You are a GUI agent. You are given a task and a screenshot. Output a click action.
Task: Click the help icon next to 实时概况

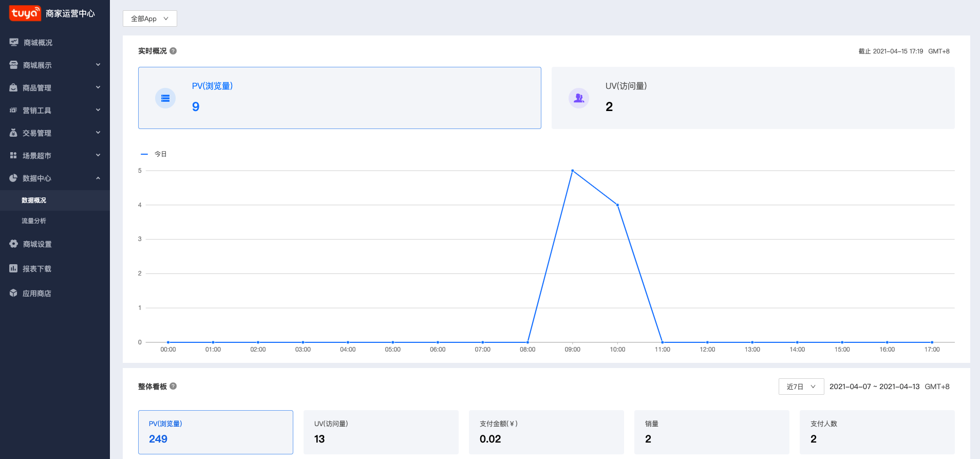click(x=173, y=51)
